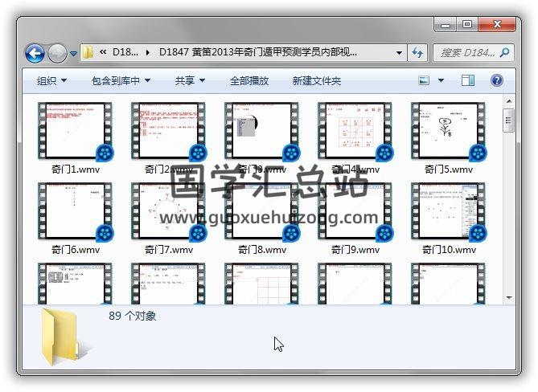Click the player badge on 奇门1.wmv

click(x=105, y=153)
